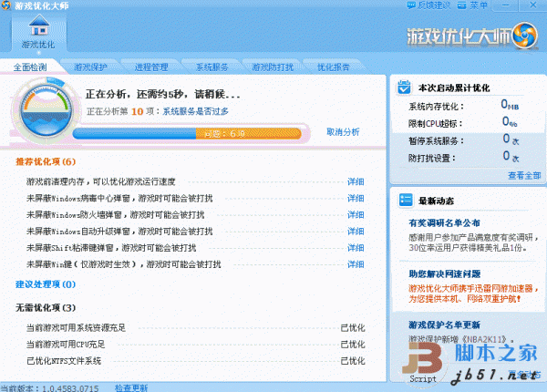Open 详细 for 游戏前清理内存
Image resolution: width=547 pixels, height=392 pixels.
[356, 181]
